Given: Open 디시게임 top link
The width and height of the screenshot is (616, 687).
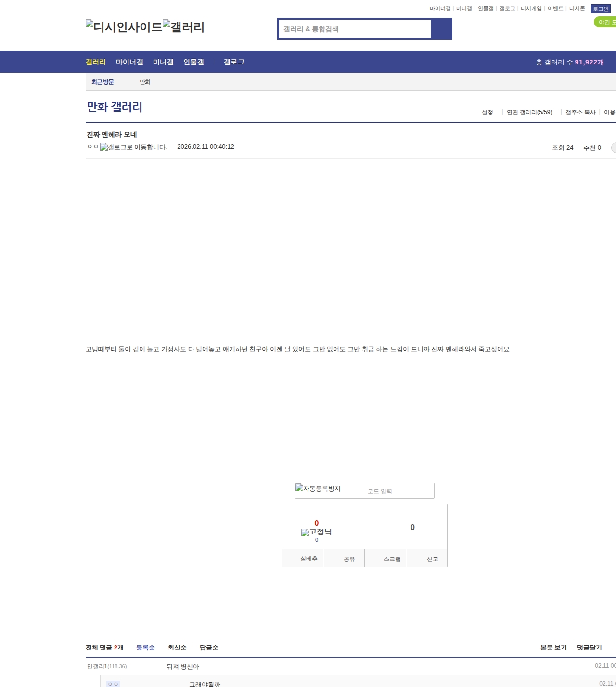Looking at the screenshot, I should pos(531,9).
